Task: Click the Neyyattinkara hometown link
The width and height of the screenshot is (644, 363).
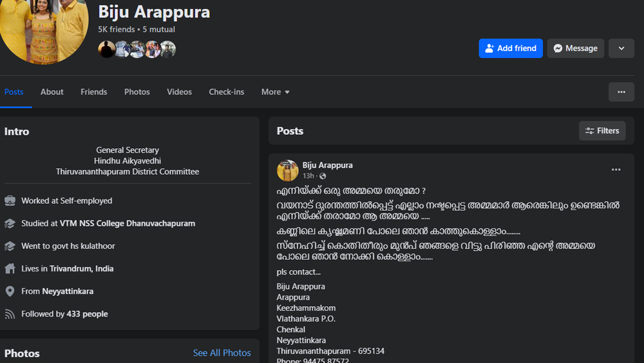Action: click(x=68, y=291)
